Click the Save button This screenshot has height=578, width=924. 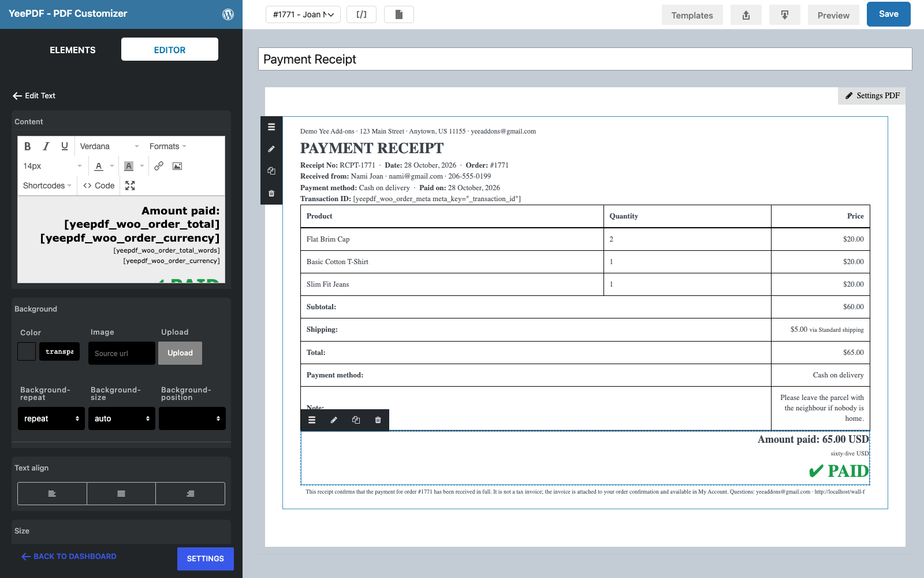[888, 14]
